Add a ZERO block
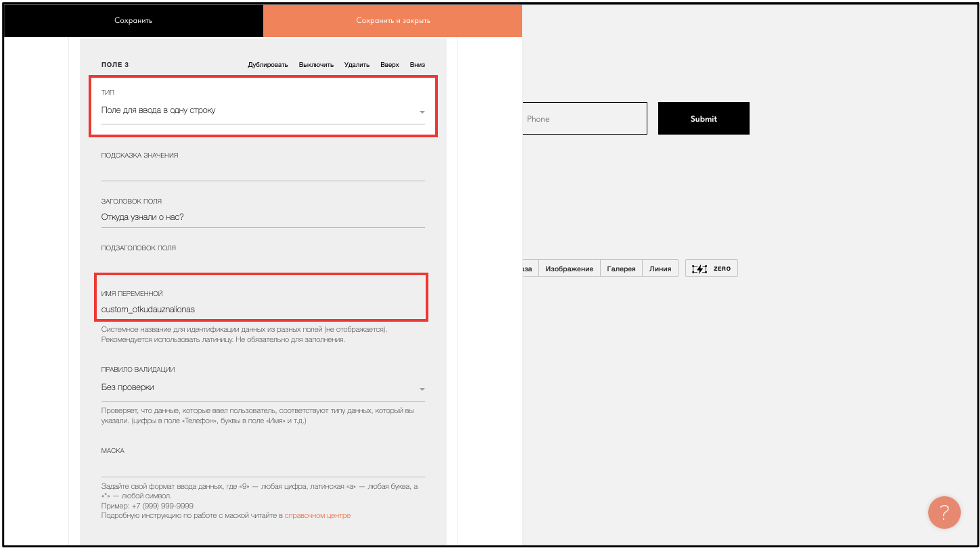The height and width of the screenshot is (549, 980). click(711, 269)
